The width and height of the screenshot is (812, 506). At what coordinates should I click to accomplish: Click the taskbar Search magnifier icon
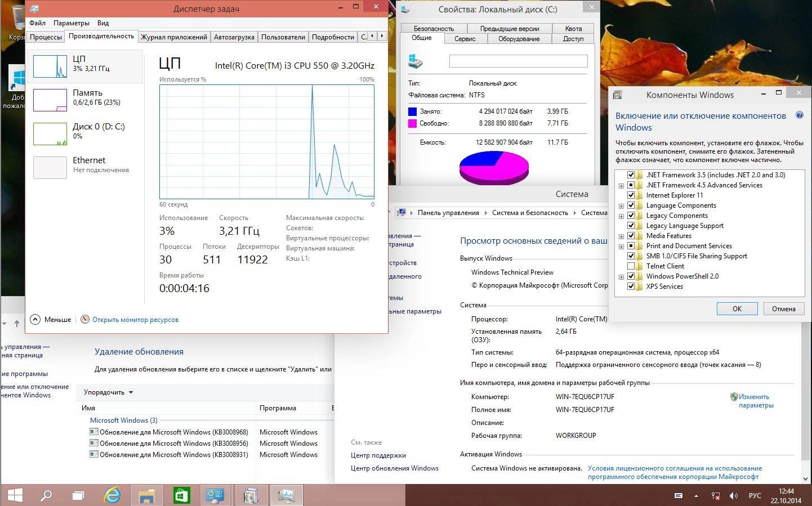46,495
